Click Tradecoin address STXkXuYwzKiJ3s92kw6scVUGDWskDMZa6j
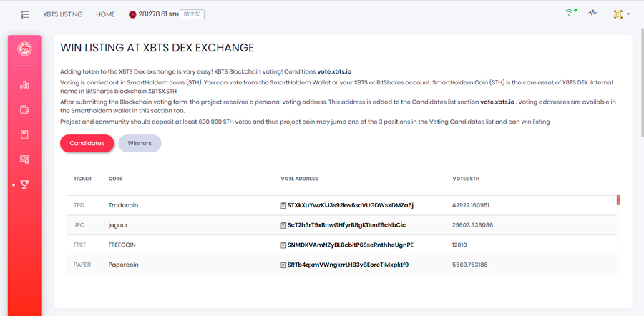644x316 pixels. [351, 205]
